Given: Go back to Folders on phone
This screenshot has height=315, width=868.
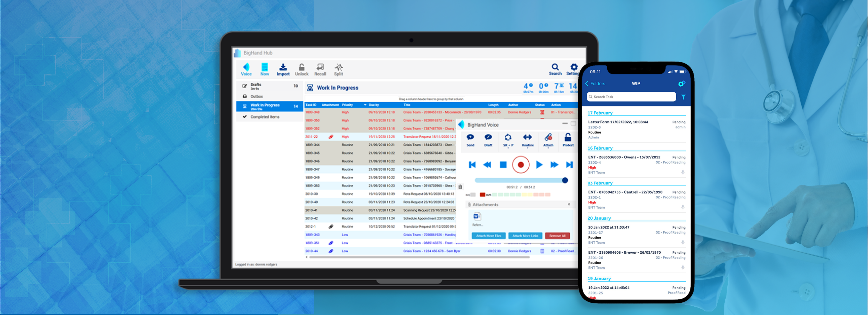Looking at the screenshot, I should pos(595,84).
